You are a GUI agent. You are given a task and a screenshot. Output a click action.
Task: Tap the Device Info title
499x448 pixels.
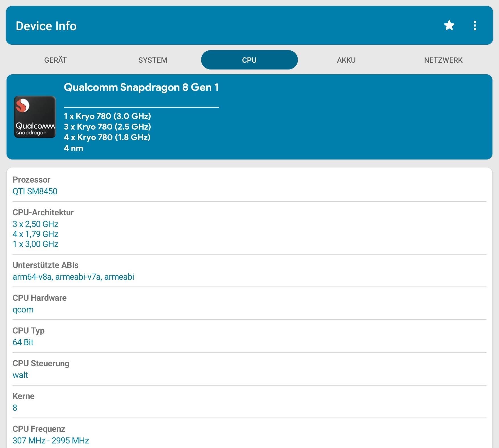pyautogui.click(x=46, y=26)
